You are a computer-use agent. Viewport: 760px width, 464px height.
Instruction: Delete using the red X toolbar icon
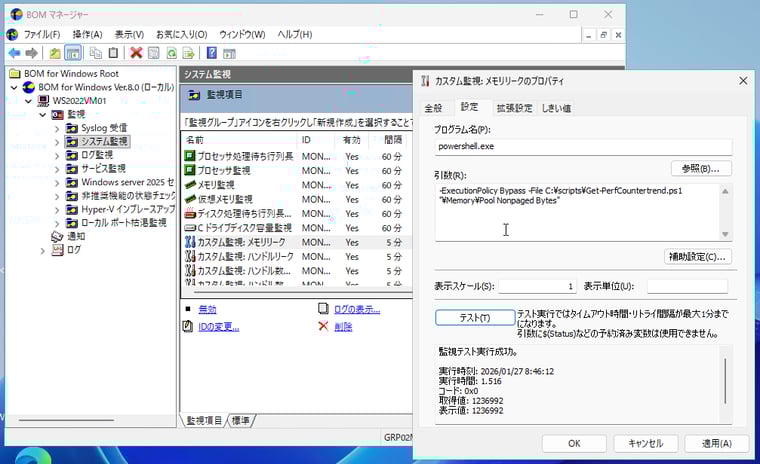point(136,53)
